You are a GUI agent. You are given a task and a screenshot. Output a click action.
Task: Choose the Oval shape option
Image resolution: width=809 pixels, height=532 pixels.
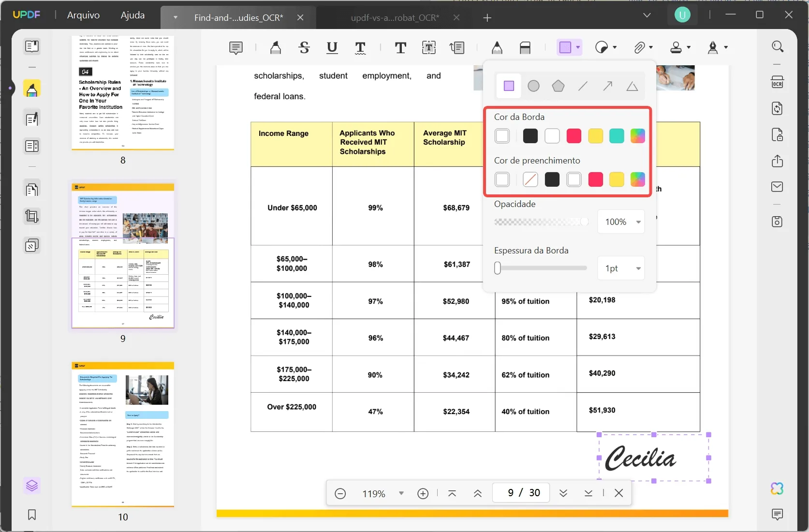coord(533,86)
